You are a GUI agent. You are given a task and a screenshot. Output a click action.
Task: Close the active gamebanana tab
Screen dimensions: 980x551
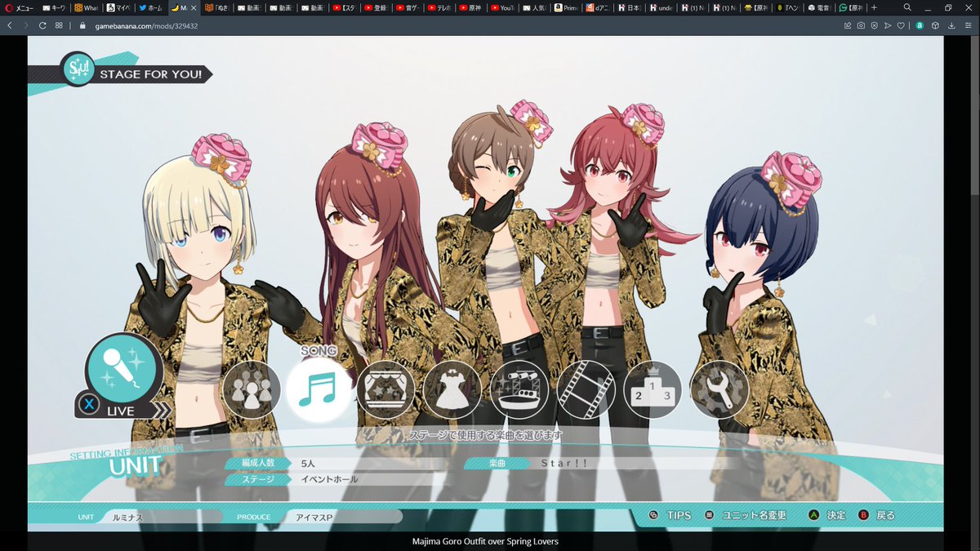click(194, 7)
